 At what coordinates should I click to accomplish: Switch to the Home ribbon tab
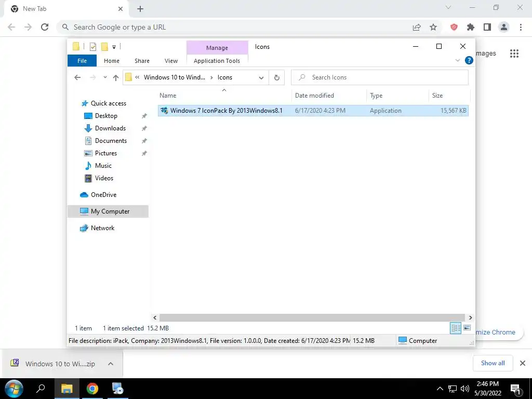(x=112, y=61)
